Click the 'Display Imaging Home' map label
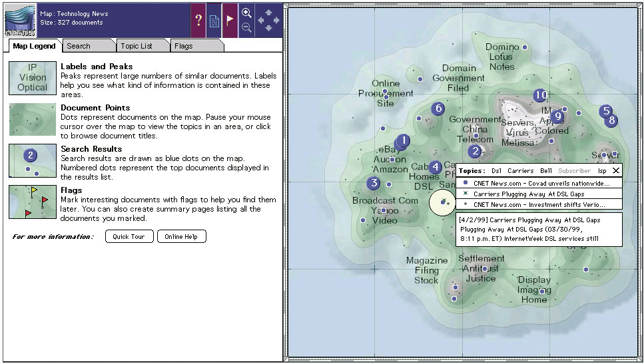The width and height of the screenshot is (644, 364). (x=534, y=289)
